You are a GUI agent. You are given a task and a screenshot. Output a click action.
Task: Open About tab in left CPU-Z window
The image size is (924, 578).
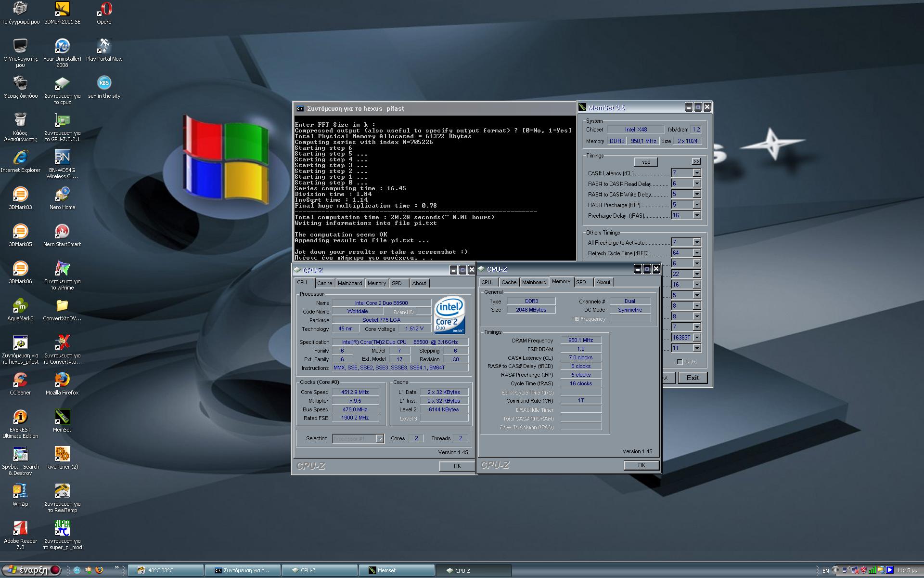pos(419,283)
